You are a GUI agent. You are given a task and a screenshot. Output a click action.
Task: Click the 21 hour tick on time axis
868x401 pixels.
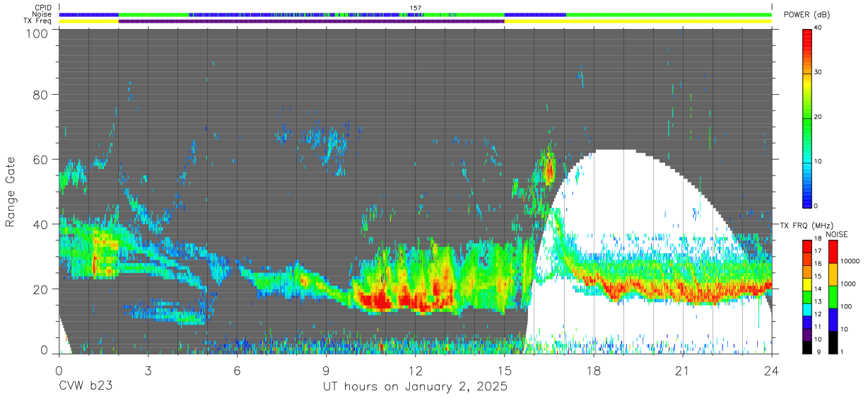coord(683,371)
